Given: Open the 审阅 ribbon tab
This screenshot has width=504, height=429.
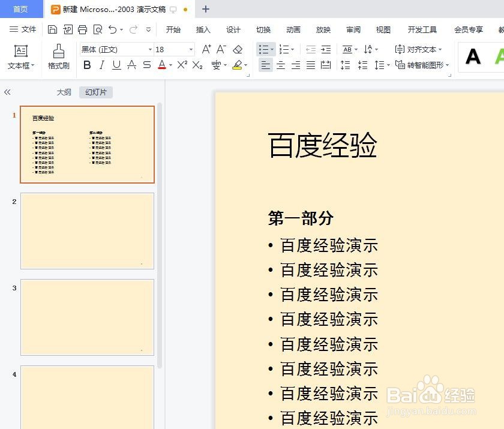Looking at the screenshot, I should (x=353, y=29).
